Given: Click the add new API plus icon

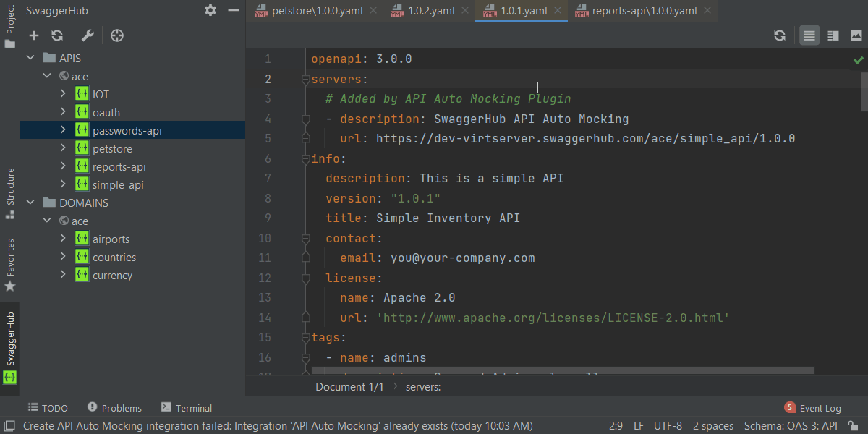Looking at the screenshot, I should (33, 35).
